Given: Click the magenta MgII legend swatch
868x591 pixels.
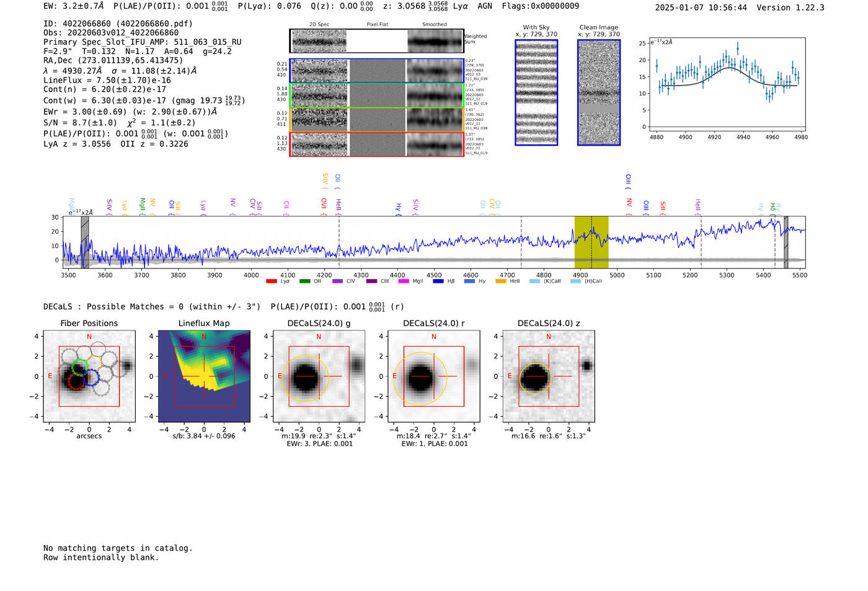Looking at the screenshot, I should pyautogui.click(x=403, y=282).
